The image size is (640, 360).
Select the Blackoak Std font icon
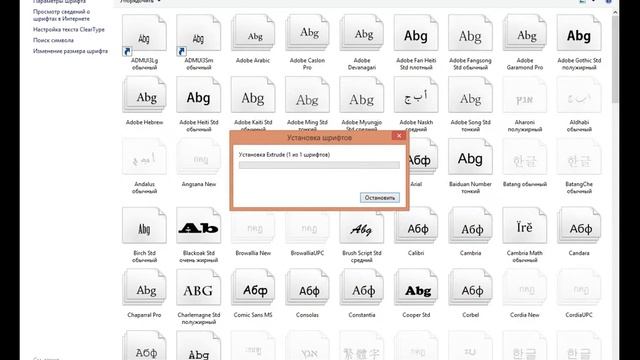coord(199,226)
